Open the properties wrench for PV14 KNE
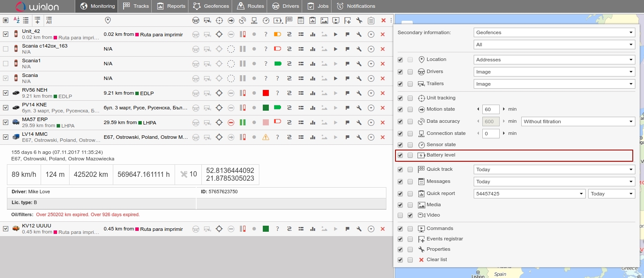Screen dimensions: 644x278 point(359,108)
